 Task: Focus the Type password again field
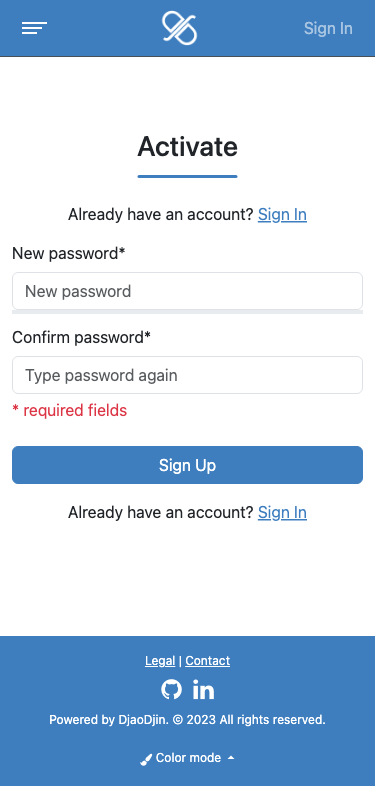point(188,375)
